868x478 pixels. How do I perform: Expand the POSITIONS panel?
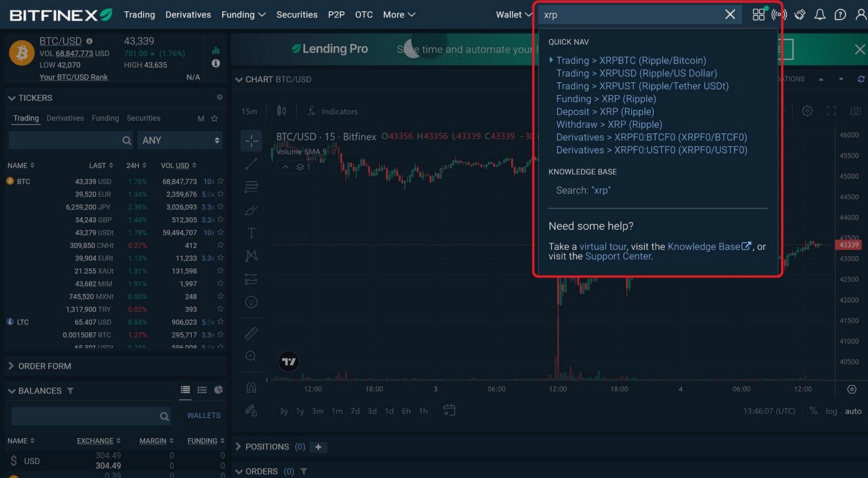238,446
